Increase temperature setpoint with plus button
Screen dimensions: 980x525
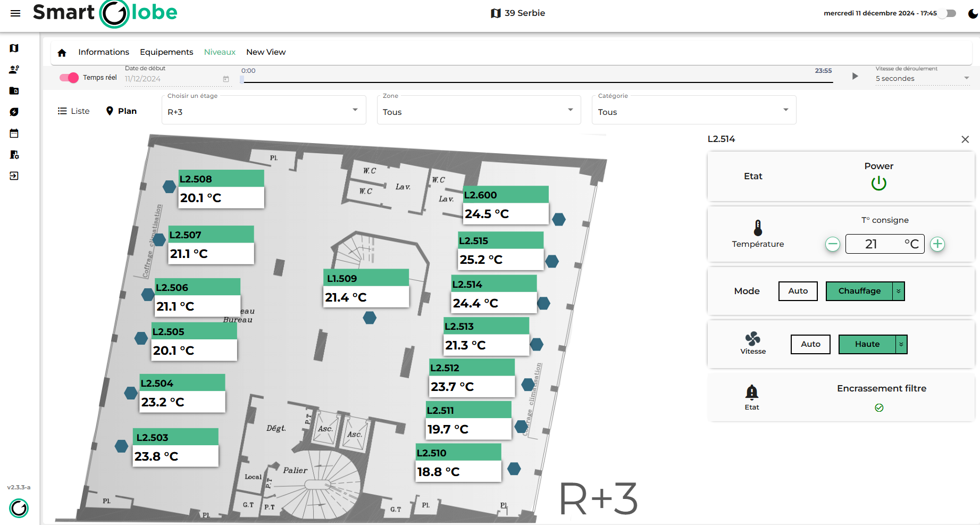(937, 244)
